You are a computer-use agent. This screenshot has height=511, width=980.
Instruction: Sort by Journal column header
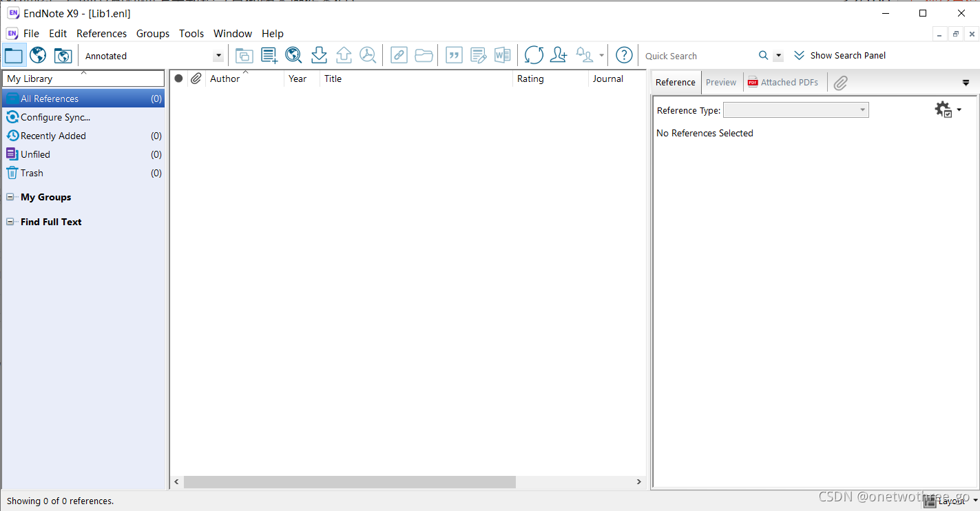pyautogui.click(x=617, y=79)
